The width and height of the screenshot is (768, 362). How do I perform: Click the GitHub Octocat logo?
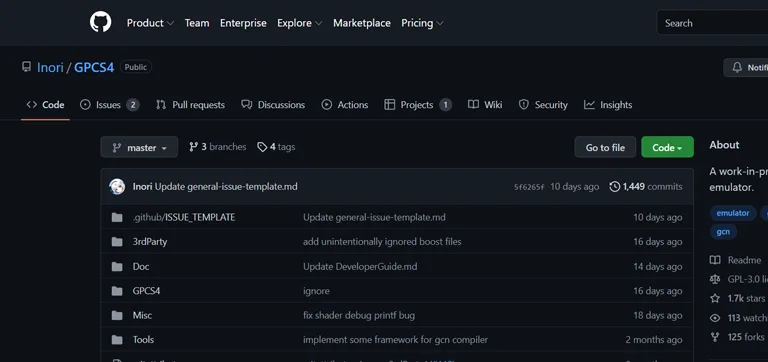100,23
